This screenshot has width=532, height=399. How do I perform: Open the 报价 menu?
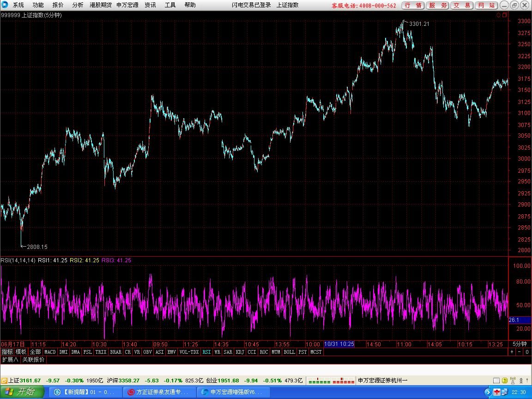pos(58,5)
